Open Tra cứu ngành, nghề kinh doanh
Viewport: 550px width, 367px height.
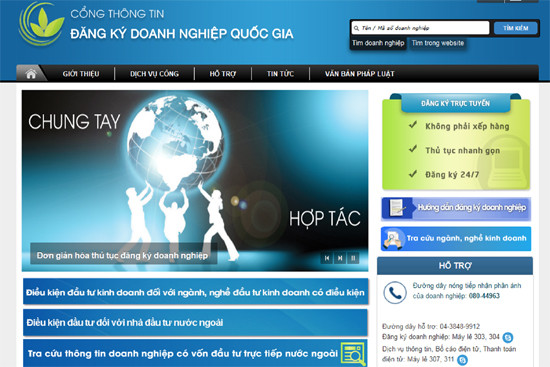tap(456, 239)
